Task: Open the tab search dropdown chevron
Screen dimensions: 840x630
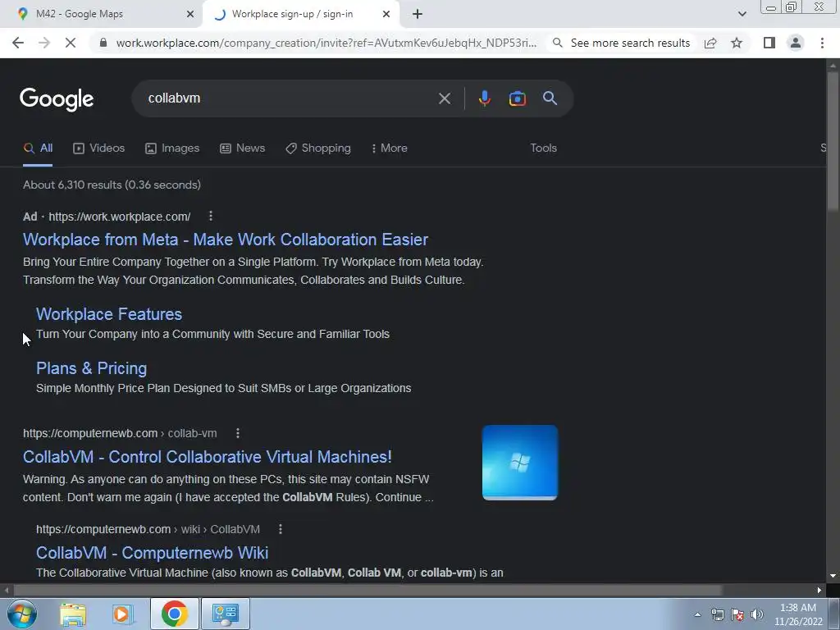Action: (x=742, y=14)
